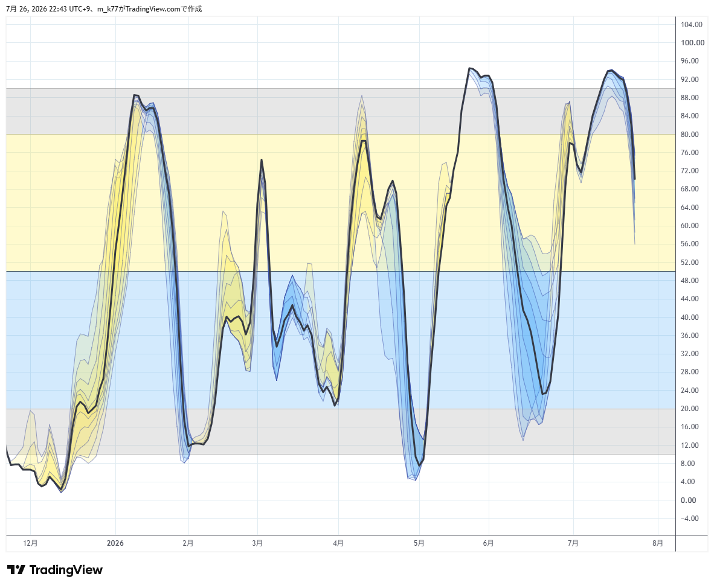Click the 6月 time axis label

489,543
